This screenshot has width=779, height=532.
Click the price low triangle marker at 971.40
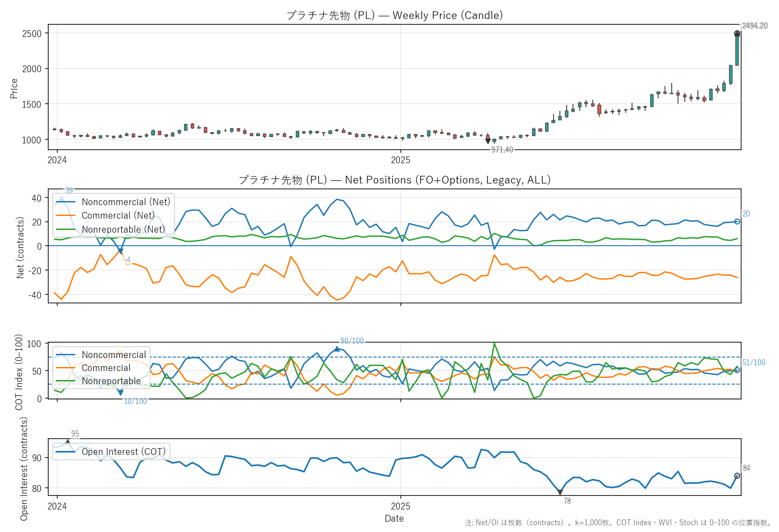[x=488, y=141]
